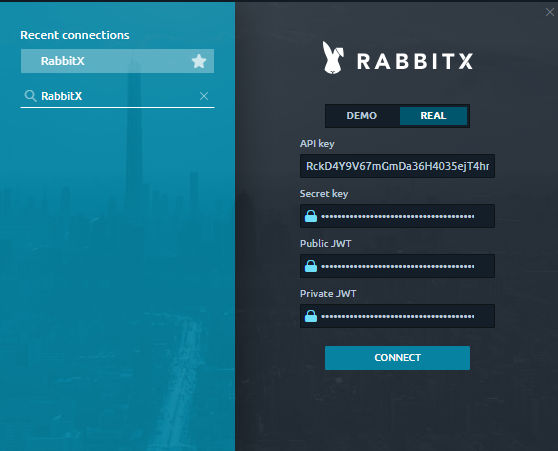Image resolution: width=558 pixels, height=451 pixels.
Task: Click inside the masked Public JWT field
Action: (x=397, y=266)
